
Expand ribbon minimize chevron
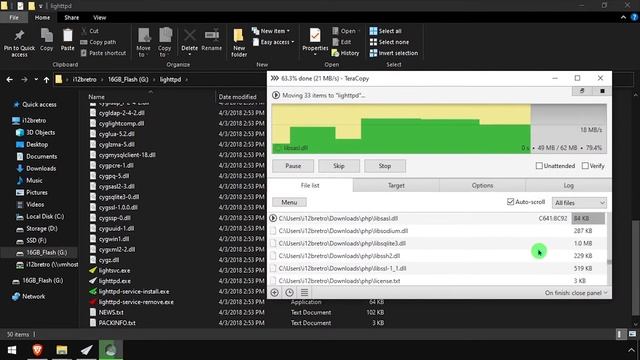tap(623, 18)
